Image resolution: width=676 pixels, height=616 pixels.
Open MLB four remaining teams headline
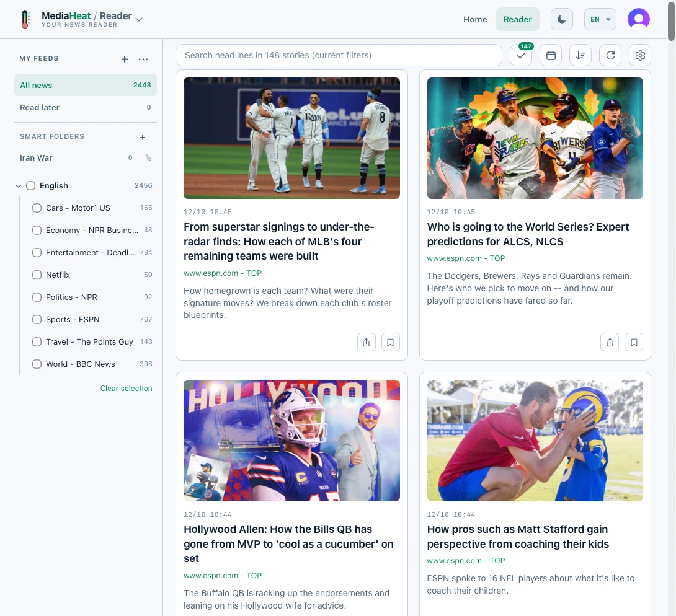point(278,241)
